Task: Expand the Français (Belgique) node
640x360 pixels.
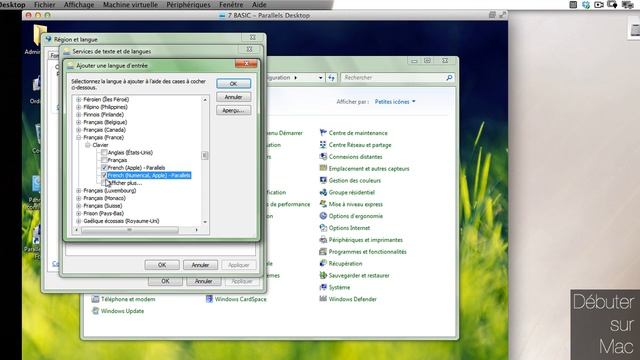Action: click(78, 122)
